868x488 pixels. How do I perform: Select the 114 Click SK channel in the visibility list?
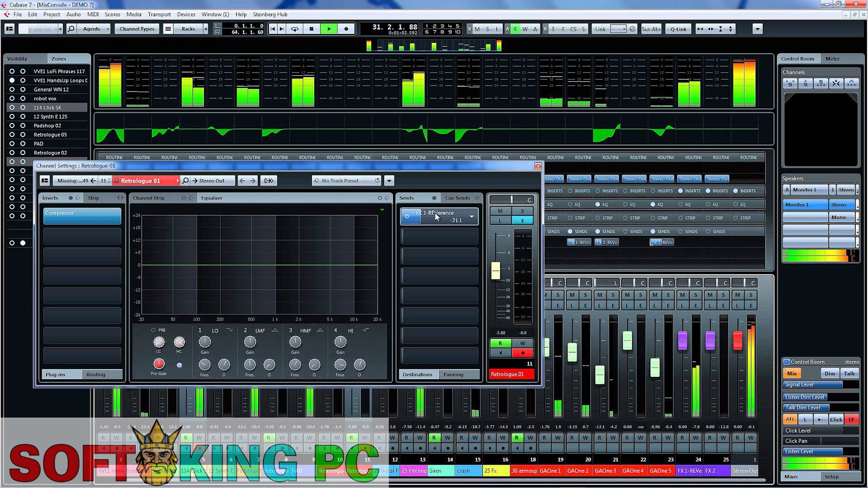pos(47,107)
